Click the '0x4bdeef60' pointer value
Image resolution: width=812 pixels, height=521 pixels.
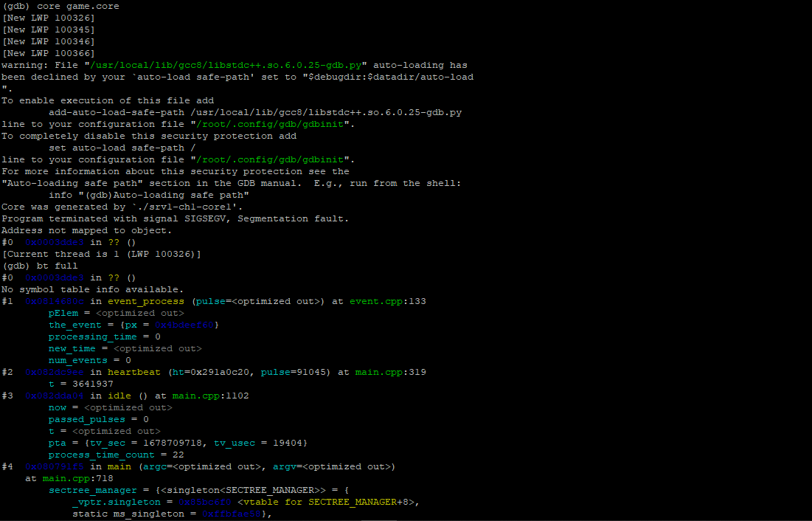coord(184,325)
